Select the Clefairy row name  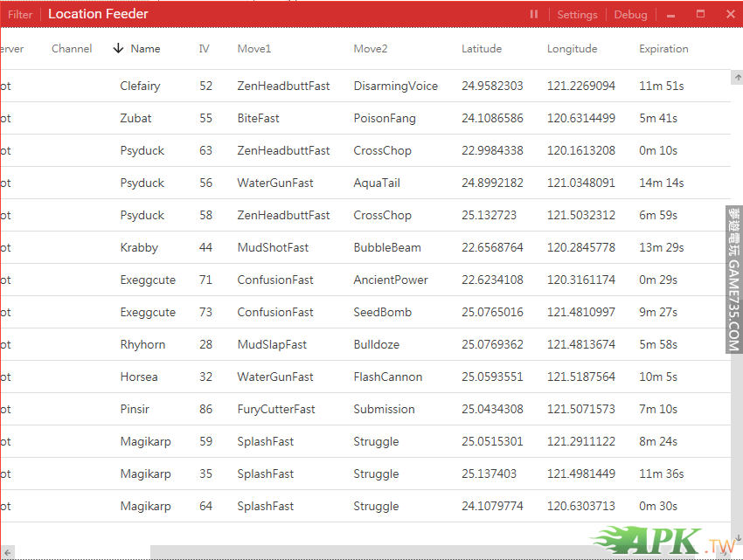click(140, 86)
